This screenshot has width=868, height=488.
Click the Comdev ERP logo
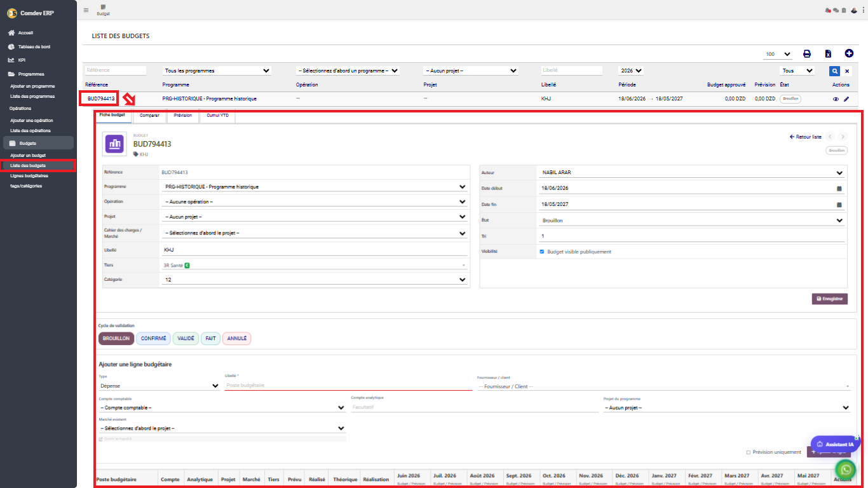(11, 13)
